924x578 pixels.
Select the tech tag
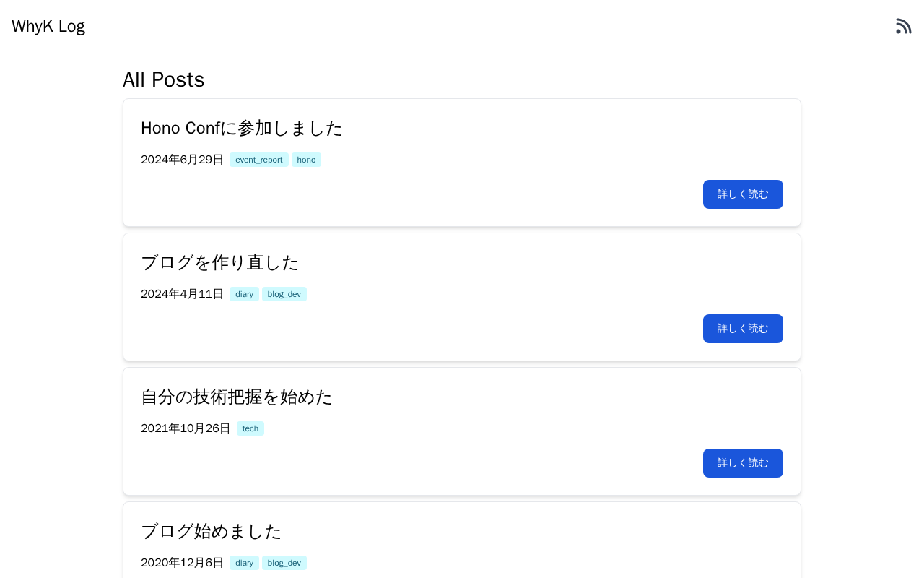250,428
